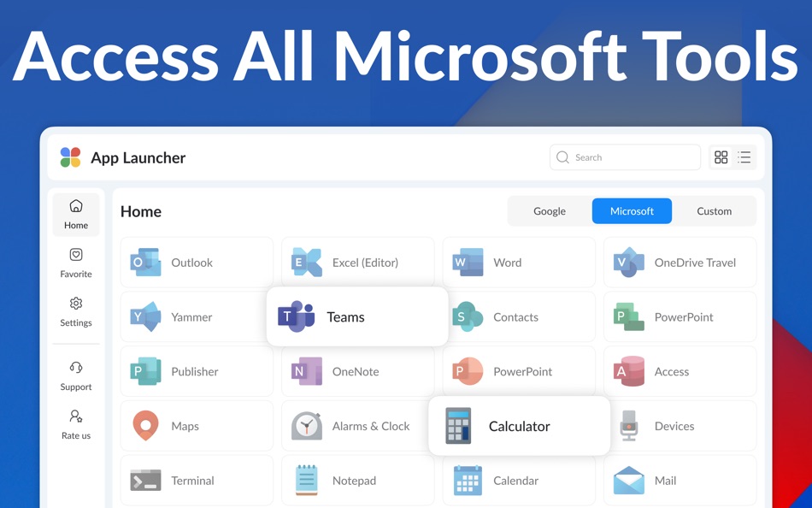The image size is (812, 508).
Task: Select the Microsoft tab
Action: click(632, 211)
